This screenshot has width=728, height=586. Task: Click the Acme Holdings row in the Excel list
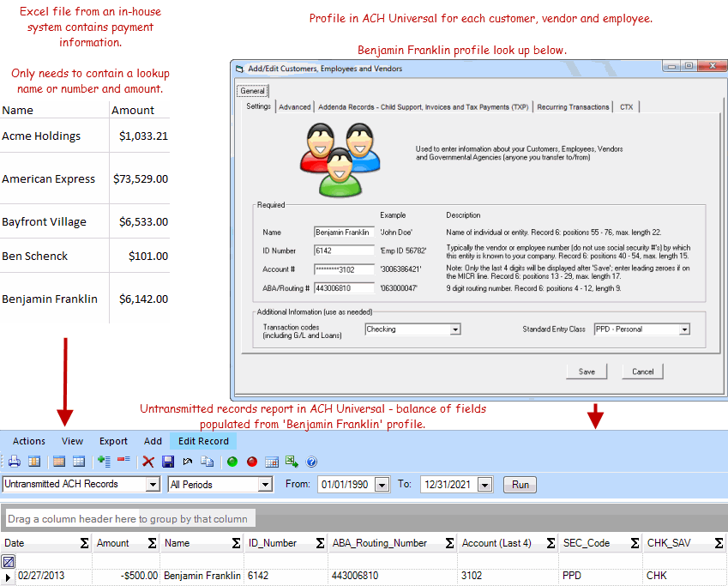pos(85,136)
